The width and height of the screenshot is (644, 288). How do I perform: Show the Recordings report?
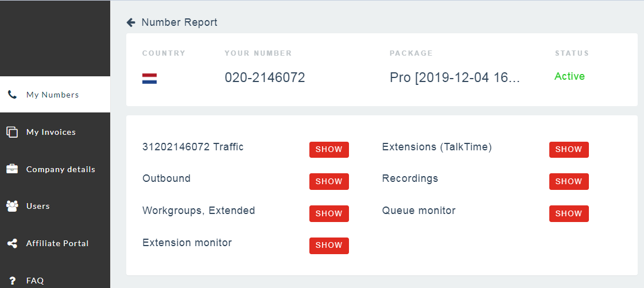[x=569, y=181]
